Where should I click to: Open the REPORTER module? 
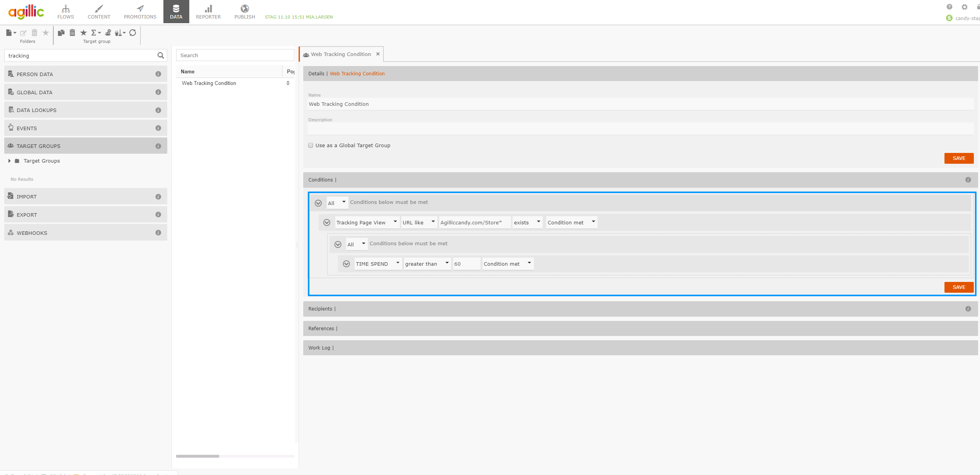click(x=208, y=11)
